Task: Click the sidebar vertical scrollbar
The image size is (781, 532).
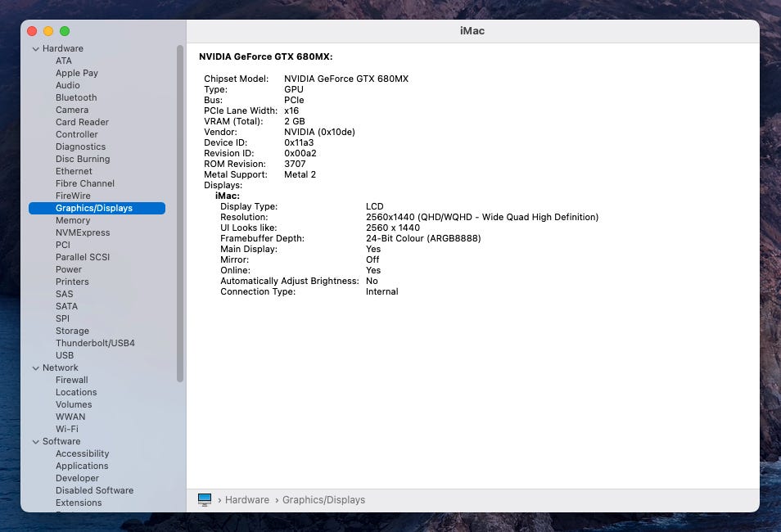Action: 180,213
